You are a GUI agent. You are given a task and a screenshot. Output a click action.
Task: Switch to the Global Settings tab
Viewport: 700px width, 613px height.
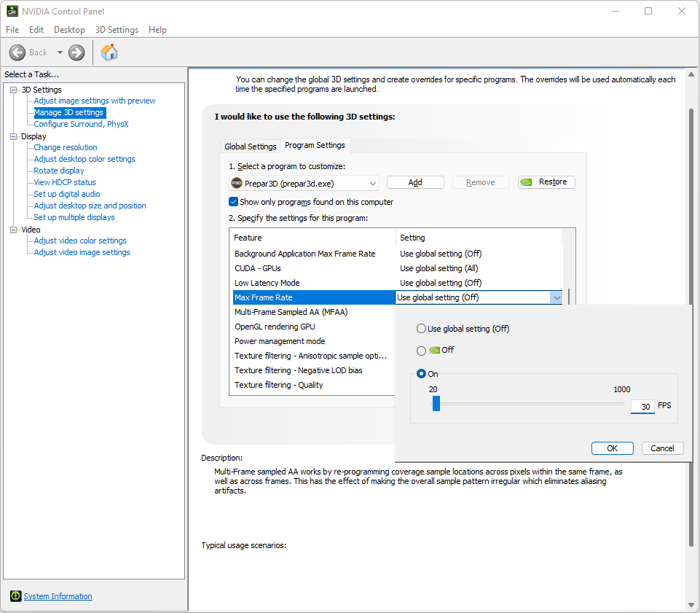click(251, 146)
